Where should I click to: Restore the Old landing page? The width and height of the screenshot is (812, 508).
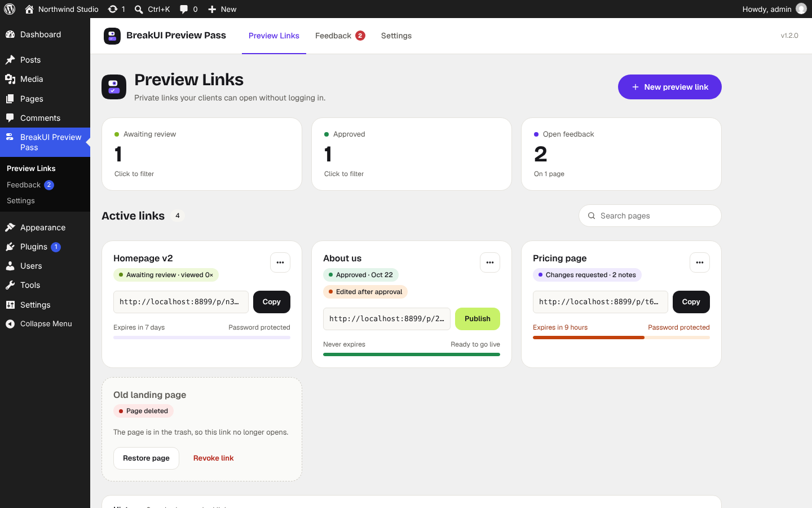146,458
